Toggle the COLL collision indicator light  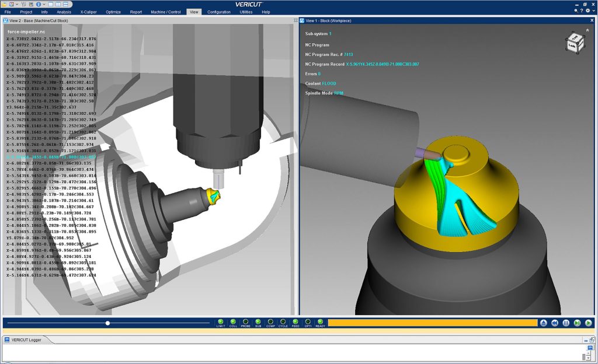(x=233, y=321)
